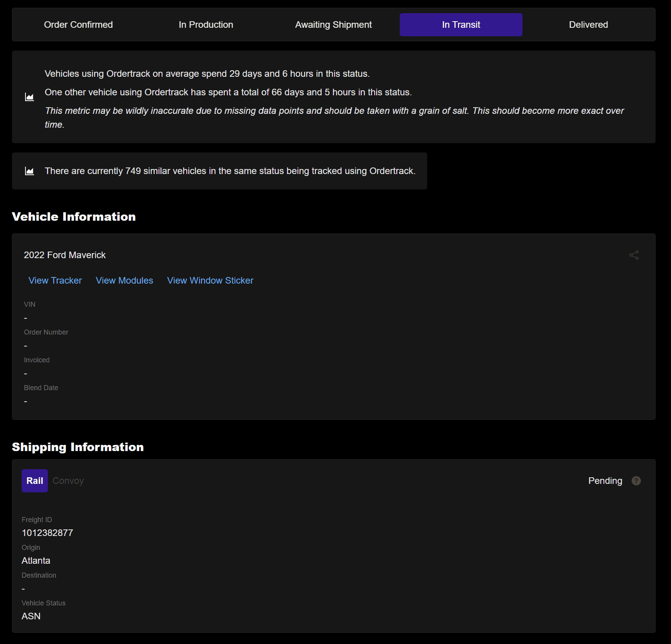Open the View Modules link
The height and width of the screenshot is (644, 671).
pyautogui.click(x=124, y=281)
